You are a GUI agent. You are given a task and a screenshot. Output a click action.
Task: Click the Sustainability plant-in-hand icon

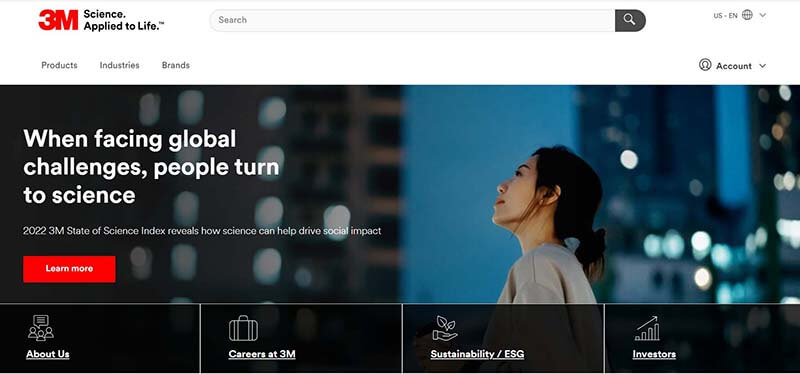(445, 328)
